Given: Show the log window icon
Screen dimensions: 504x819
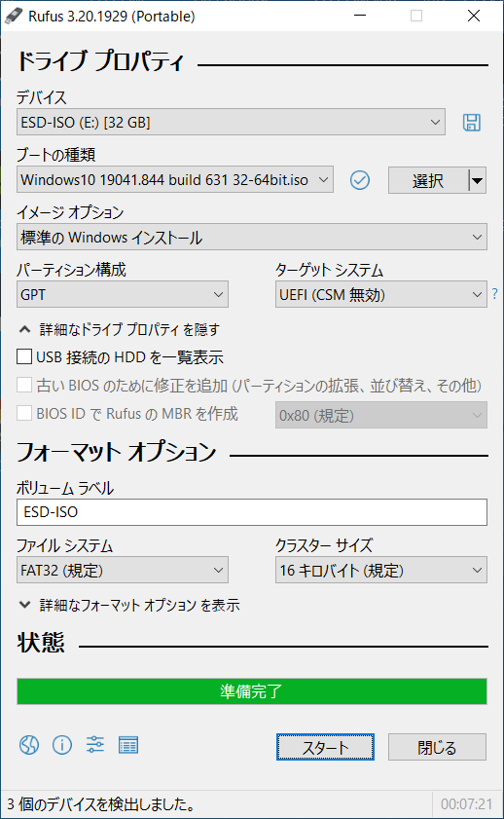Looking at the screenshot, I should [128, 745].
